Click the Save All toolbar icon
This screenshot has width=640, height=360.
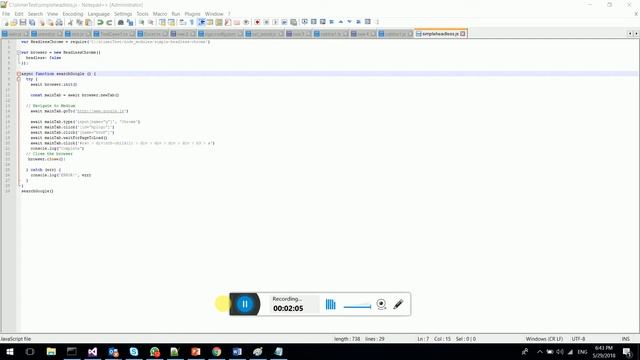32,22
